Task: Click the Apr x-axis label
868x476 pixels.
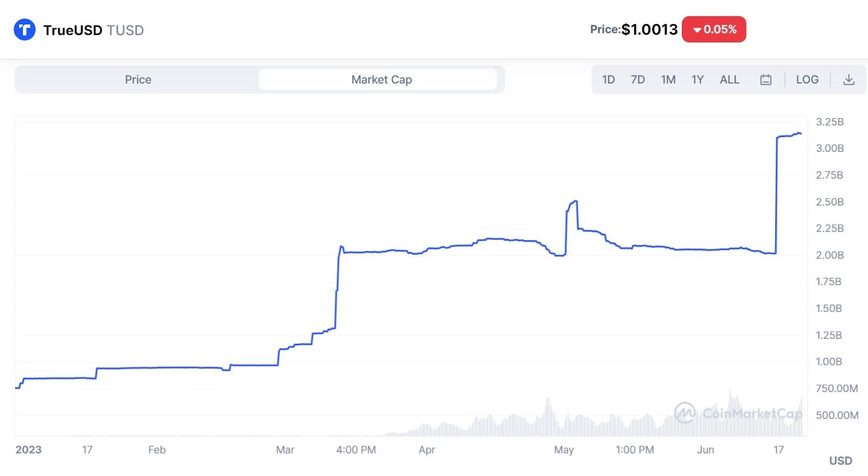Action: coord(426,450)
